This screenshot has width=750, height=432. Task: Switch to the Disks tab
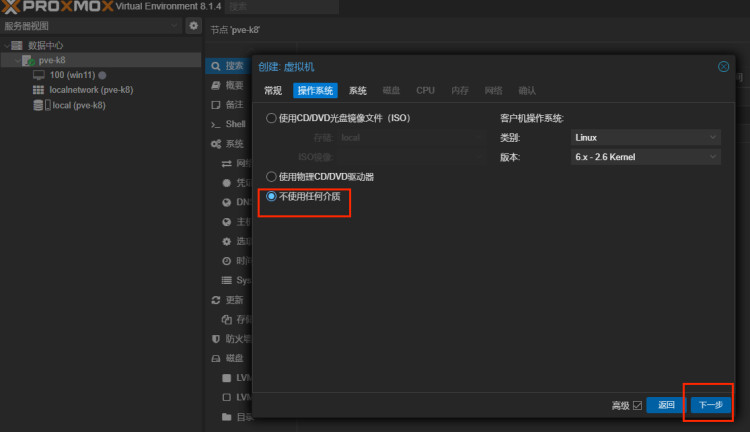tap(391, 90)
